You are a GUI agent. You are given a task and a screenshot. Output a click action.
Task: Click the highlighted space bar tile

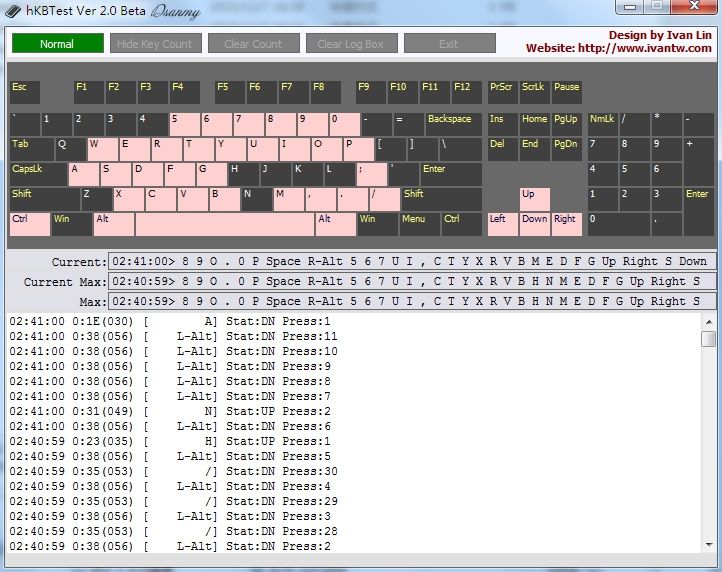(225, 224)
